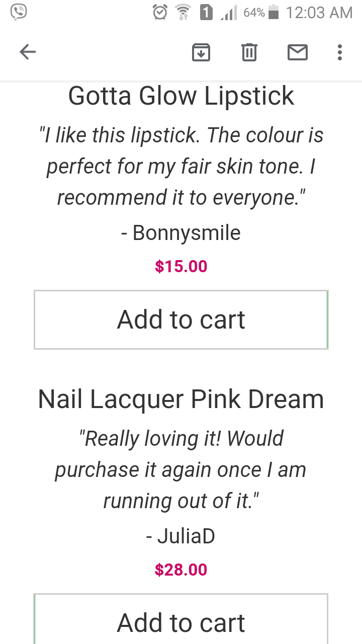The image size is (362, 644).
Task: Open the three-dot overflow menu
Action: [x=340, y=52]
